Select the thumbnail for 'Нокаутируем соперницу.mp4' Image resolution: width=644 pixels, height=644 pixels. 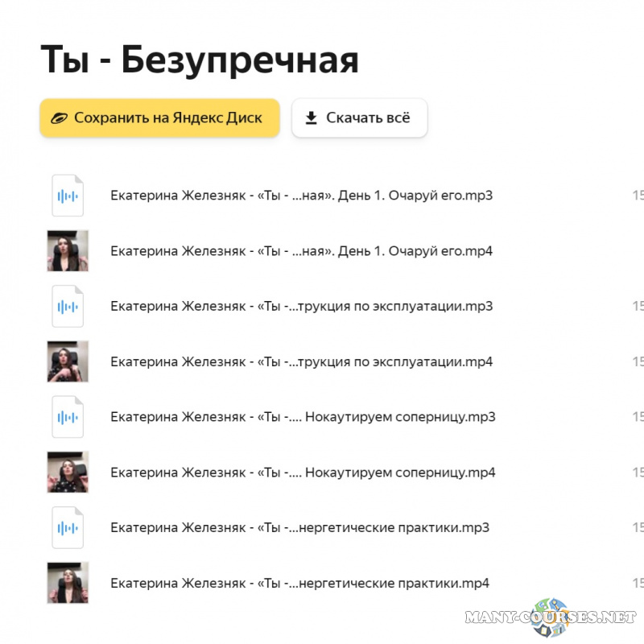68,472
